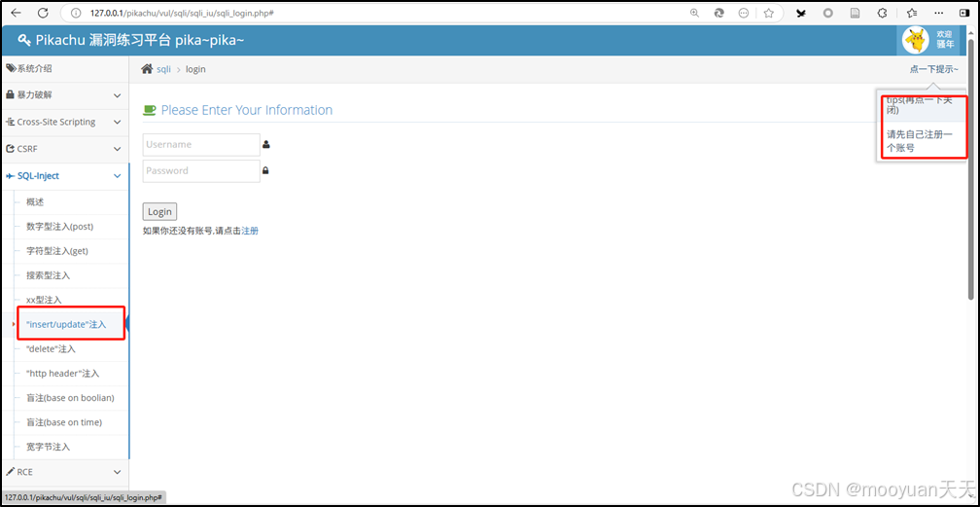Viewport: 980px width, 507px height.
Task: Click the key icon beside Pikachu title
Action: tap(24, 41)
